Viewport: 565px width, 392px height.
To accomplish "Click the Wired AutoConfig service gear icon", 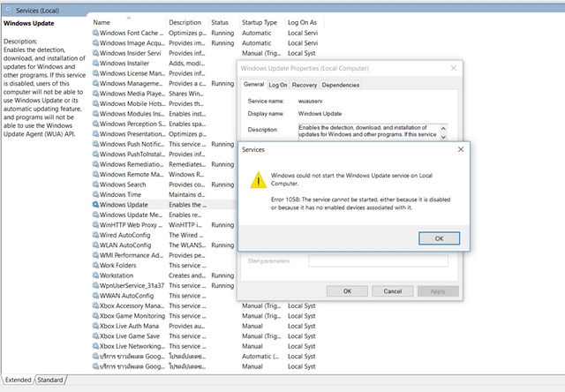I will 95,235.
